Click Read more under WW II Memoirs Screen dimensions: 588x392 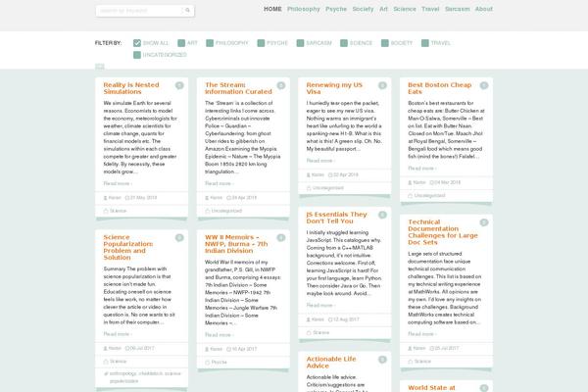tap(220, 334)
